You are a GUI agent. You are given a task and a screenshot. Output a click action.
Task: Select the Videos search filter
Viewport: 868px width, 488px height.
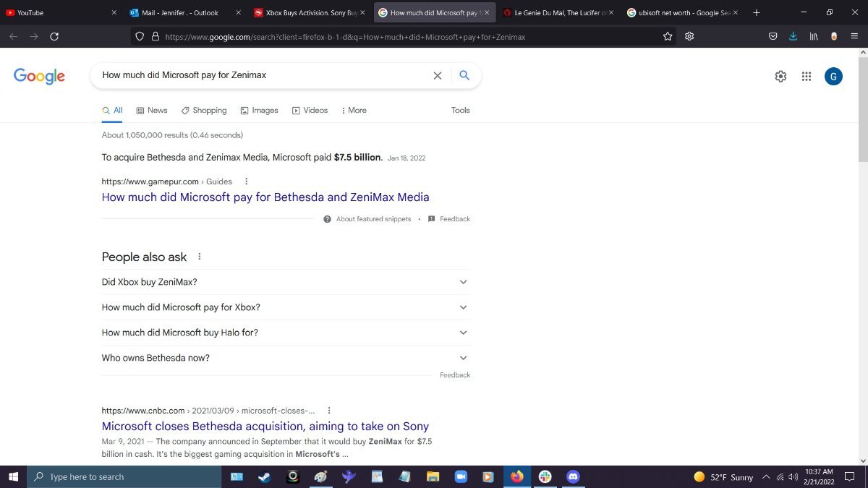click(x=310, y=111)
